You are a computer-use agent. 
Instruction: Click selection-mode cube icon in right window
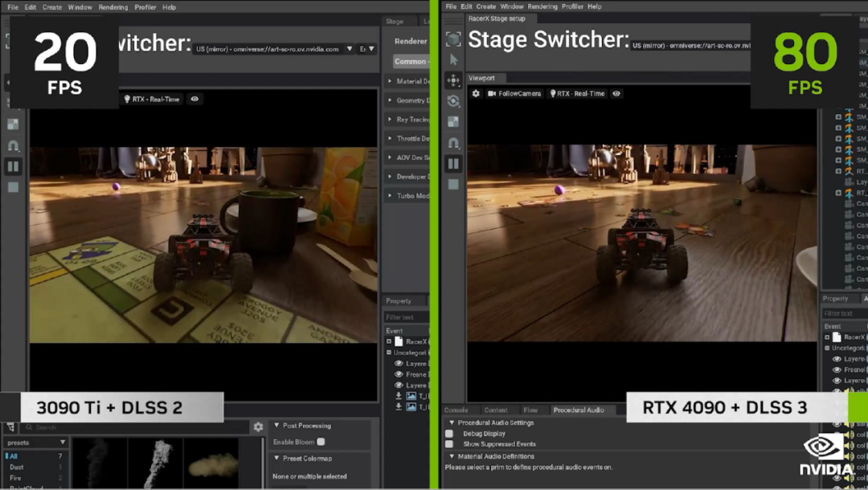coord(453,39)
